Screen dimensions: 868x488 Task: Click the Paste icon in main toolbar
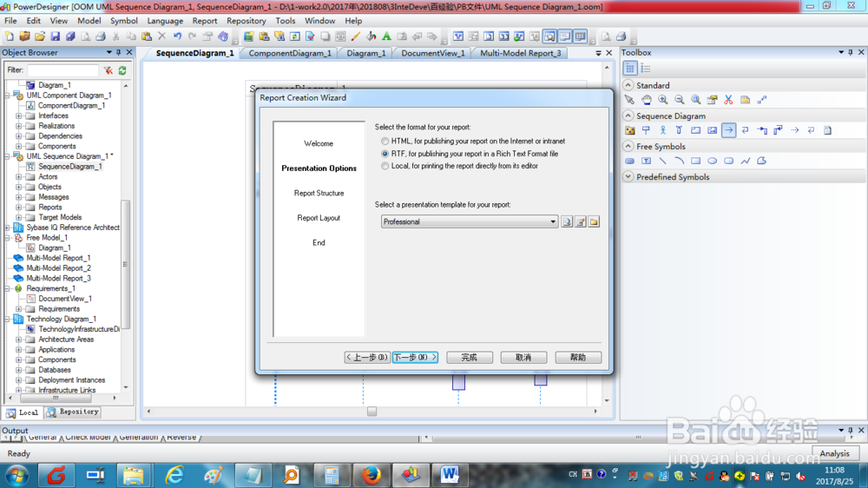tap(147, 36)
